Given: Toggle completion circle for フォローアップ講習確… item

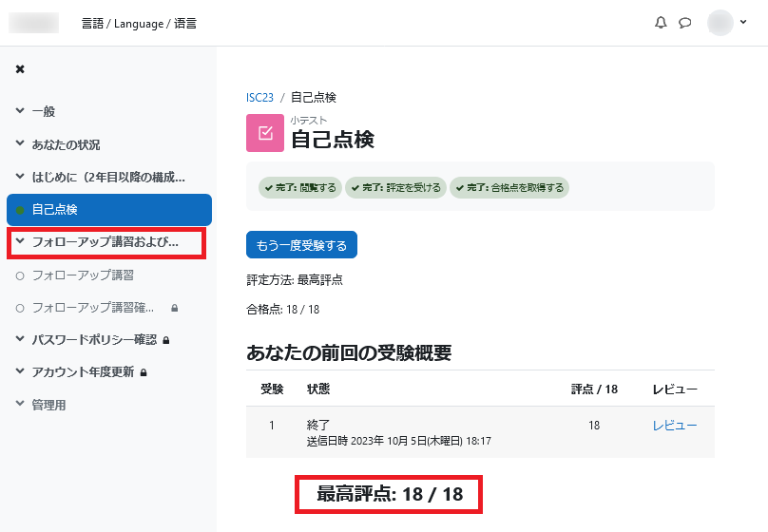Looking at the screenshot, I should 20,309.
